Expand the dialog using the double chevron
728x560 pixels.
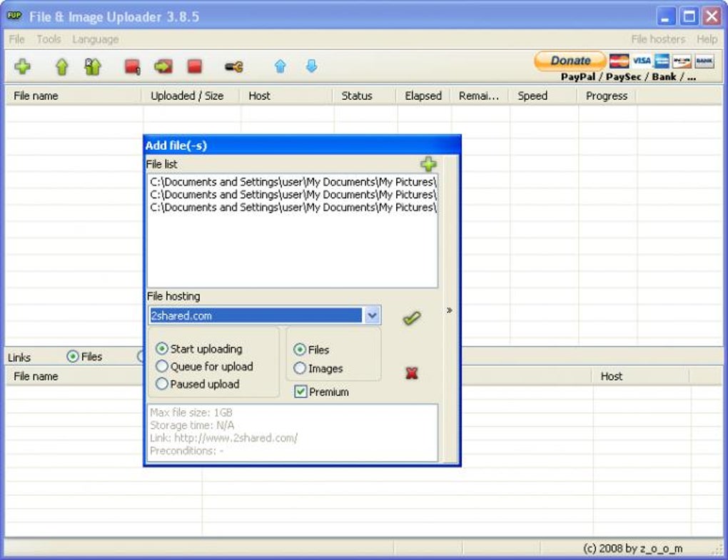click(450, 310)
